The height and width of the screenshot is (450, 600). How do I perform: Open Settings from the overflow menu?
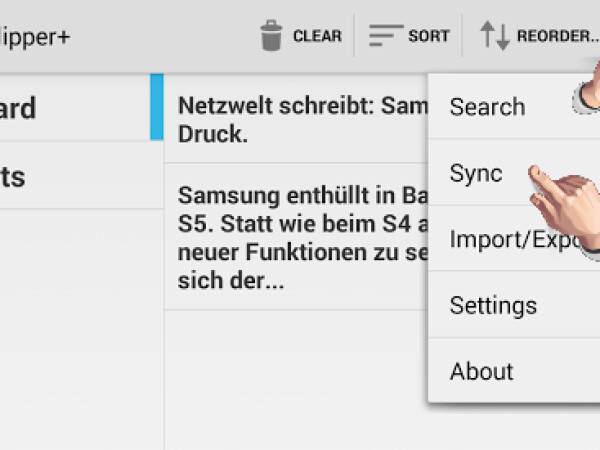[x=493, y=305]
